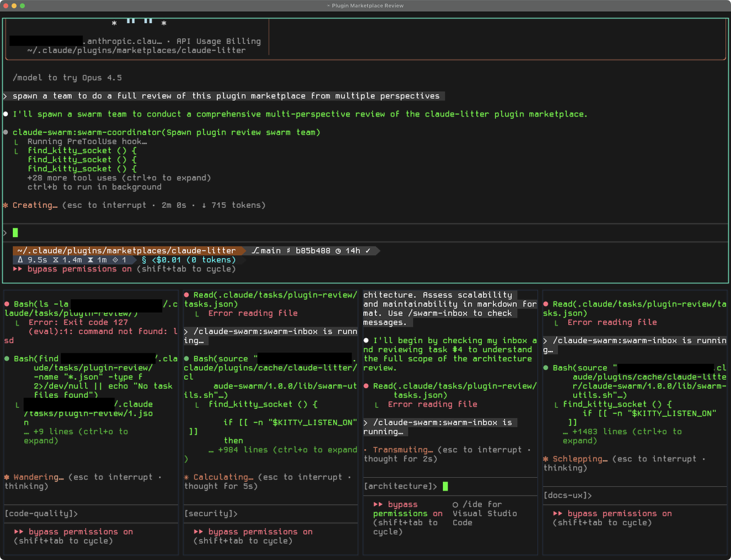Viewport: 731px width, 560px height.
Task: Click the orange asterisk beside Wandering…
Action: tap(7, 477)
